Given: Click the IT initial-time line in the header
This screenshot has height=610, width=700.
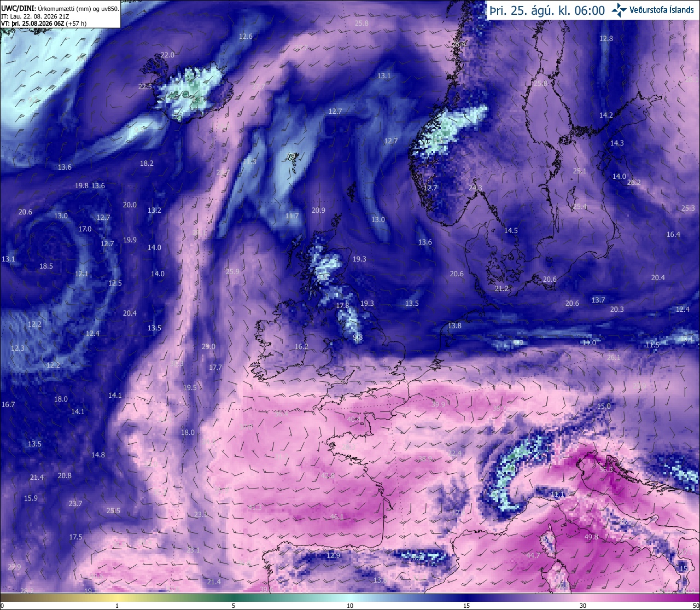Looking at the screenshot, I should pyautogui.click(x=34, y=16).
